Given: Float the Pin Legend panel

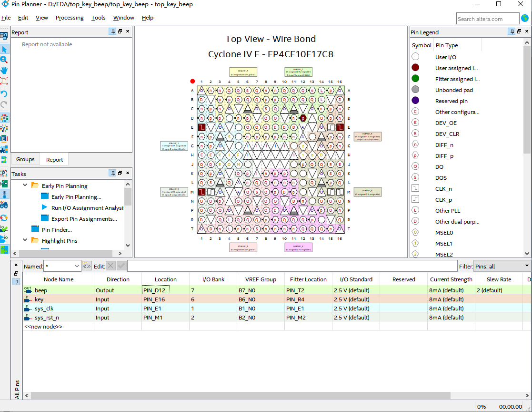Looking at the screenshot, I should pos(519,31).
